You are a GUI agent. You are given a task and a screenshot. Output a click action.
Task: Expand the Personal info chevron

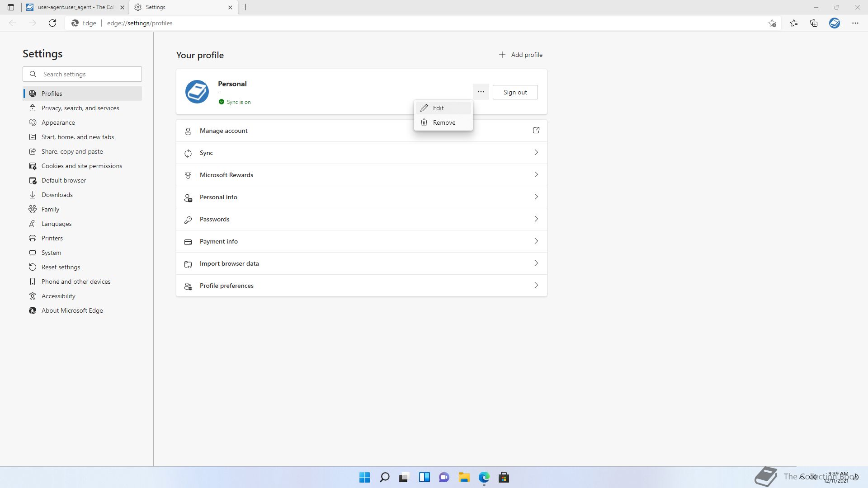pos(536,197)
